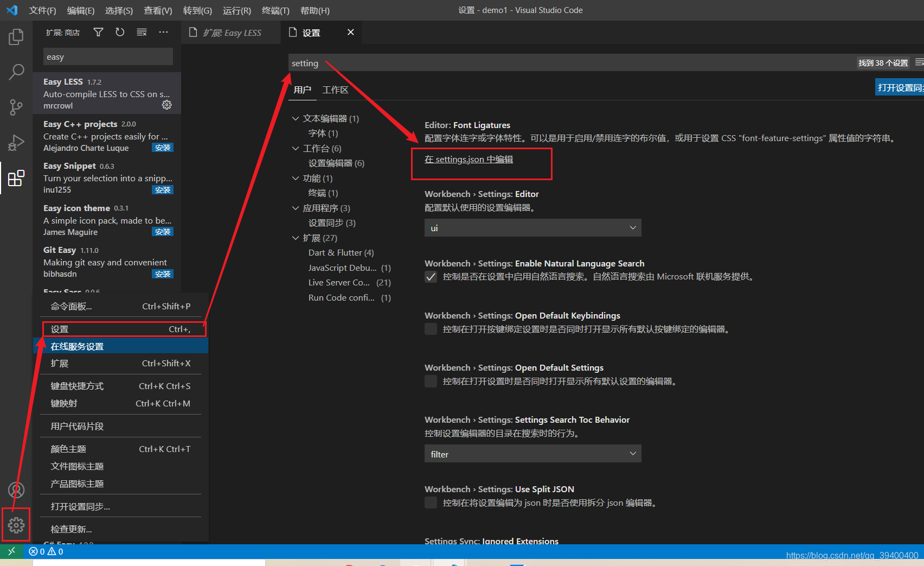Click the Manage gear icon
Viewport: 924px width, 566px height.
click(x=16, y=525)
